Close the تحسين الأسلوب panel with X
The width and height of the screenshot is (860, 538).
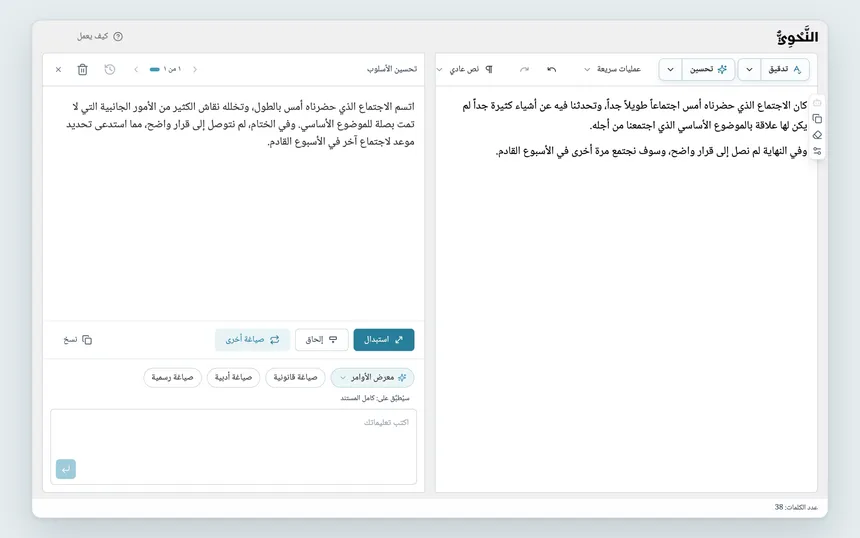(x=58, y=70)
